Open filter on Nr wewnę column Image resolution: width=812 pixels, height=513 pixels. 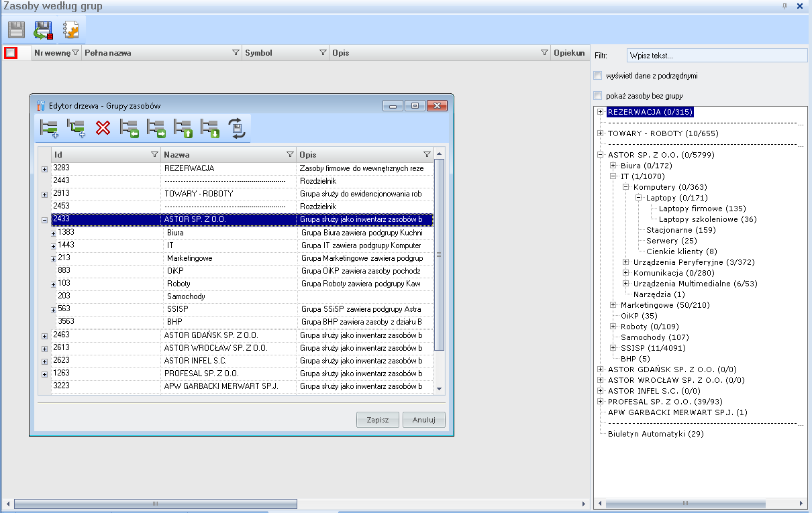pos(75,53)
